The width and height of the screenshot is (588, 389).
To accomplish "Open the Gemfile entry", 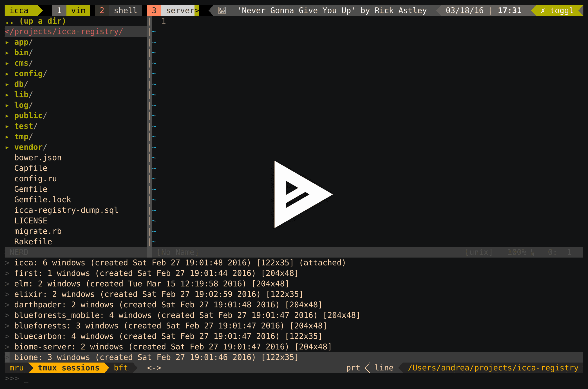I will click(x=31, y=189).
